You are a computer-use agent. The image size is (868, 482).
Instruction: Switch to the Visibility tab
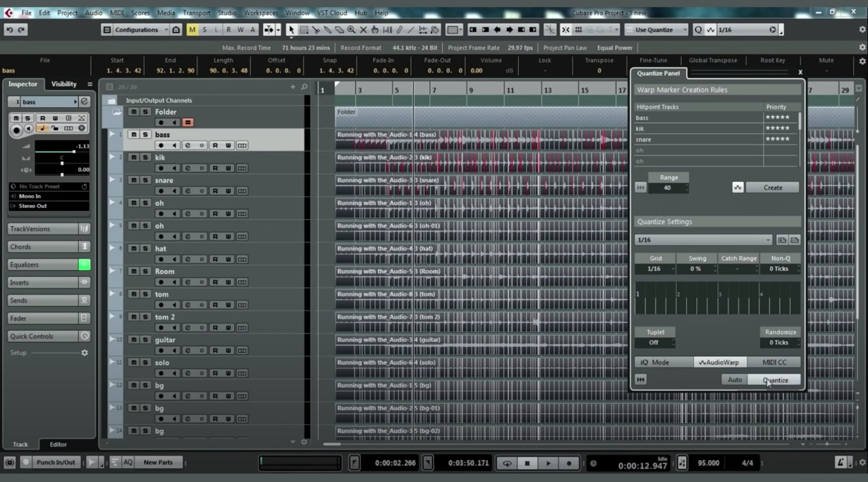coord(64,84)
